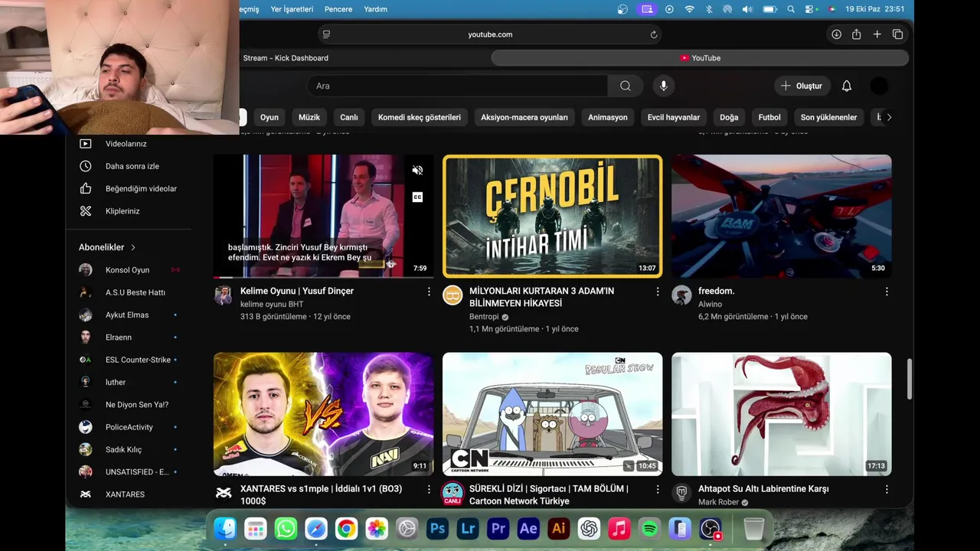Open Google Chrome from the Dock
The width and height of the screenshot is (980, 551).
point(346,528)
